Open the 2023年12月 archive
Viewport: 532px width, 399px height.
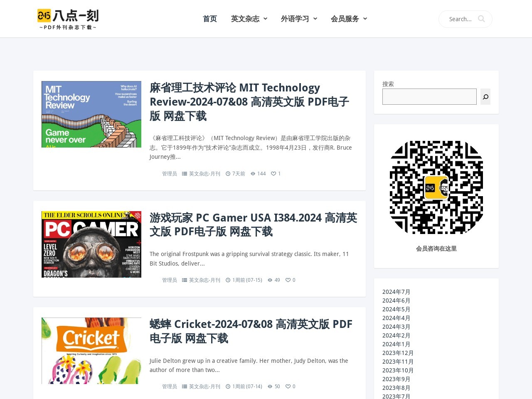398,353
